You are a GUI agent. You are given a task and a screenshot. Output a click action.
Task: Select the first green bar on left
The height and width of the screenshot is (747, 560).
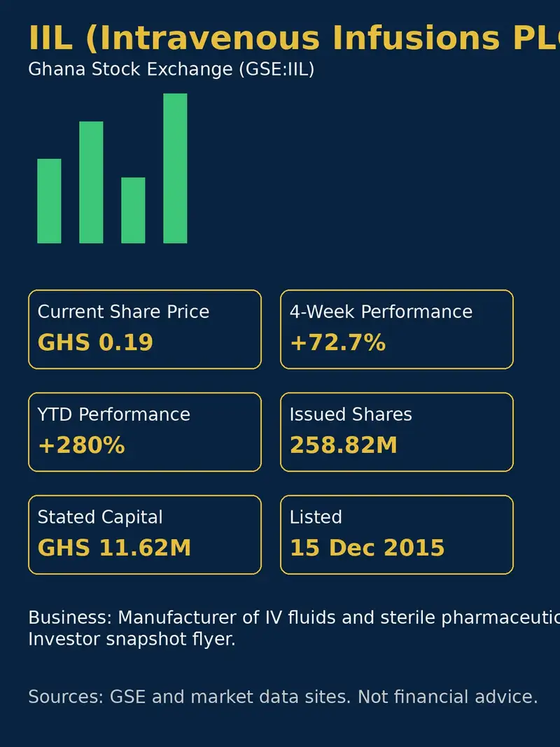tap(49, 201)
